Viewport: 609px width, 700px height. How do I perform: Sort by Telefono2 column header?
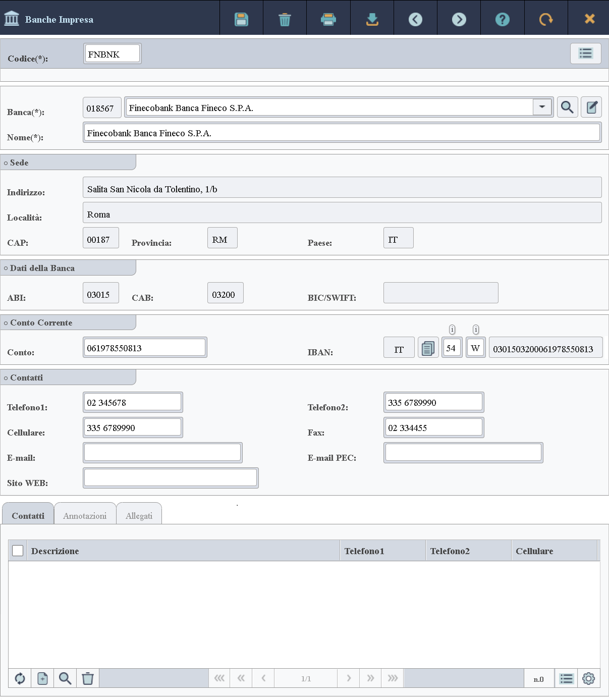click(469, 551)
